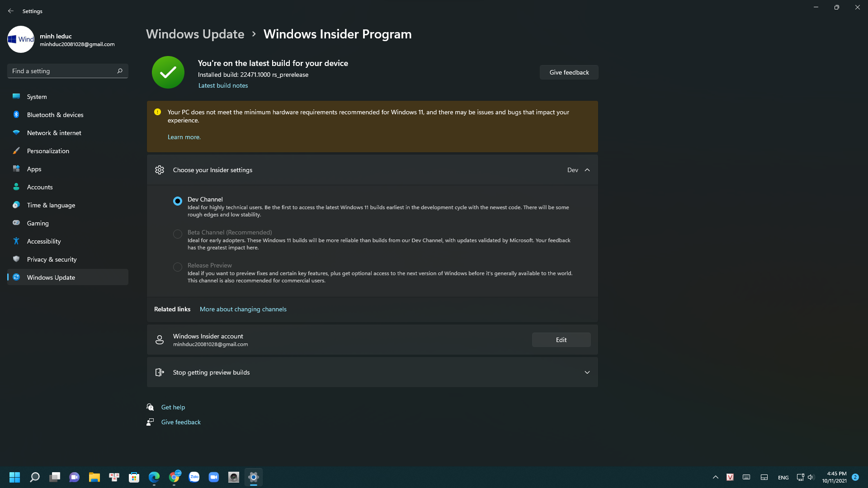Select the Release Preview radio button
Screen dimensions: 868x488
tap(178, 267)
